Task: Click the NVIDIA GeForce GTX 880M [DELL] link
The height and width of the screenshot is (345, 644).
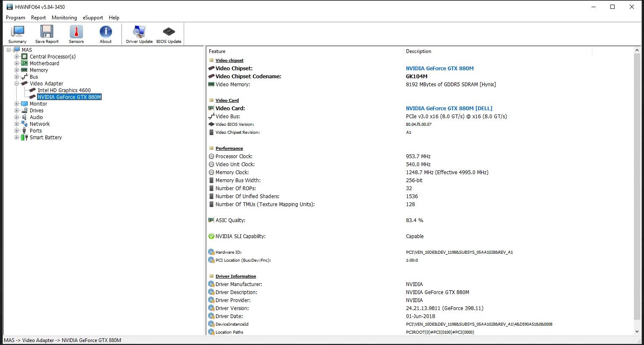Action: [x=449, y=108]
